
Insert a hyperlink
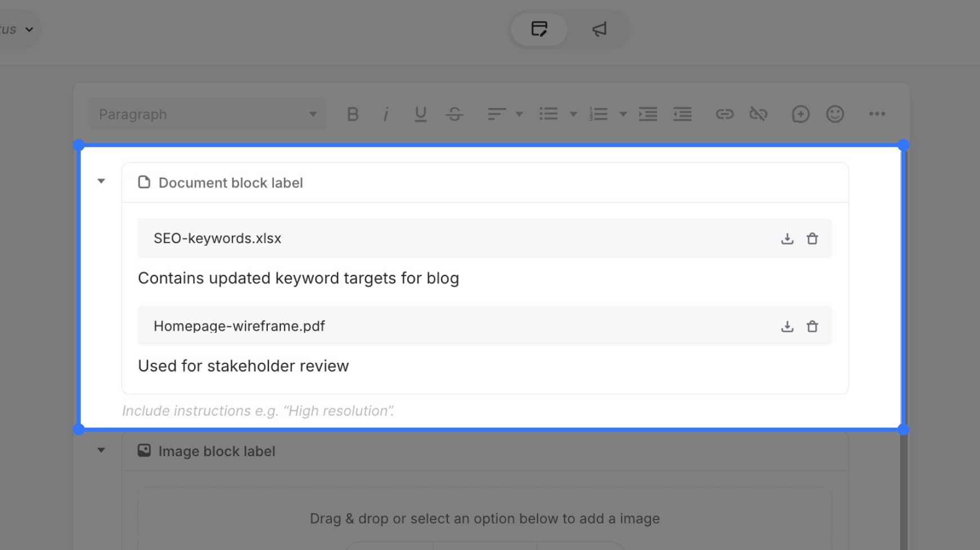[725, 114]
